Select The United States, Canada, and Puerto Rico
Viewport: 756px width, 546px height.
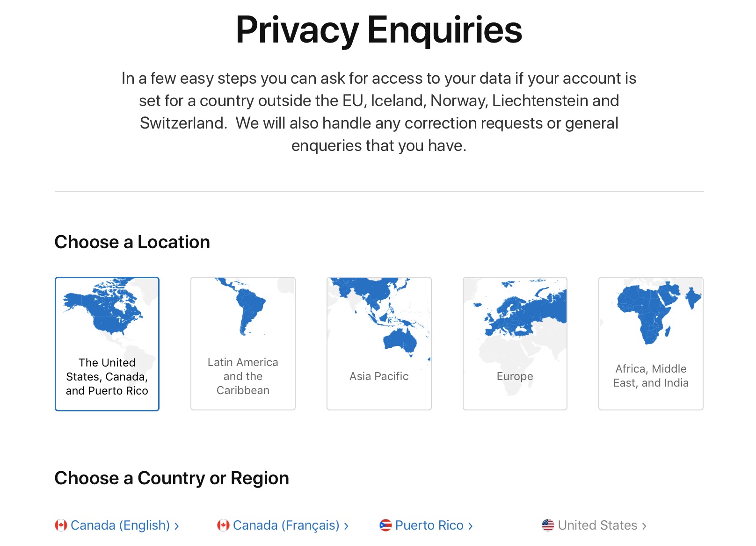(x=107, y=377)
